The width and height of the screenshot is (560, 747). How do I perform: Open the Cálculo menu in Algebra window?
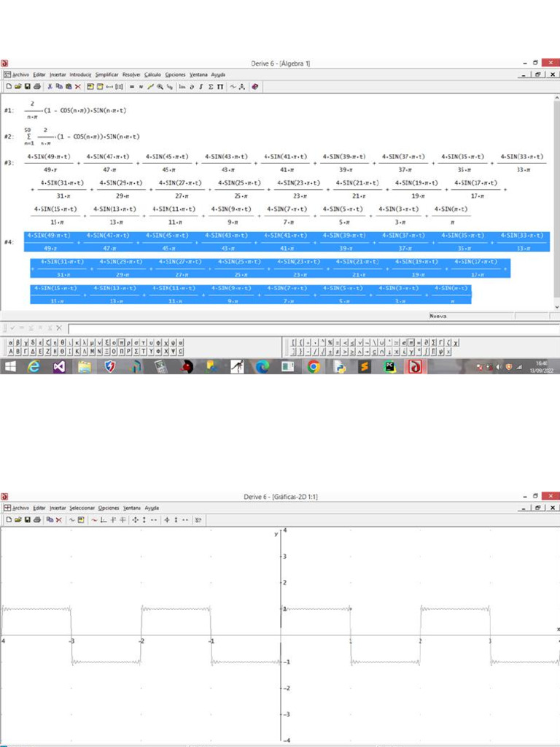(152, 74)
